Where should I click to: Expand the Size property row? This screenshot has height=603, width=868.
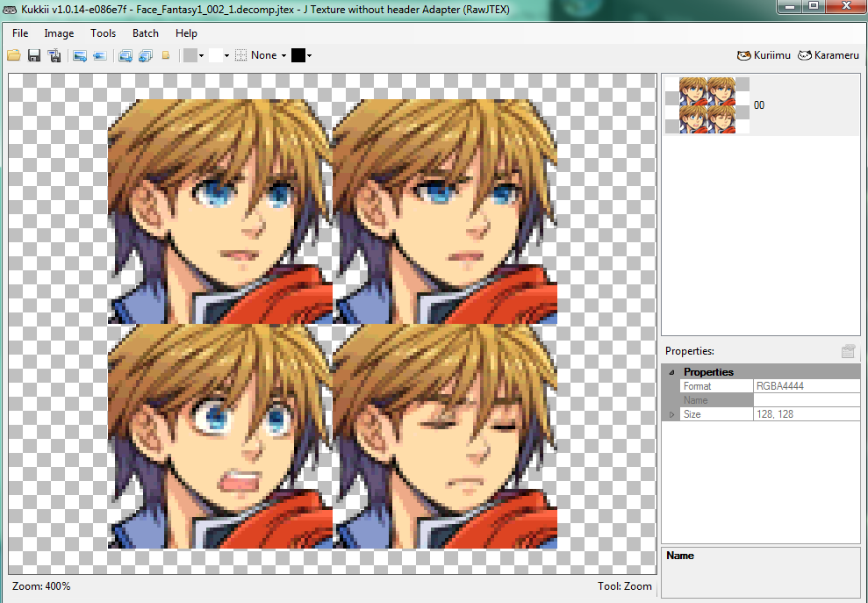click(672, 414)
